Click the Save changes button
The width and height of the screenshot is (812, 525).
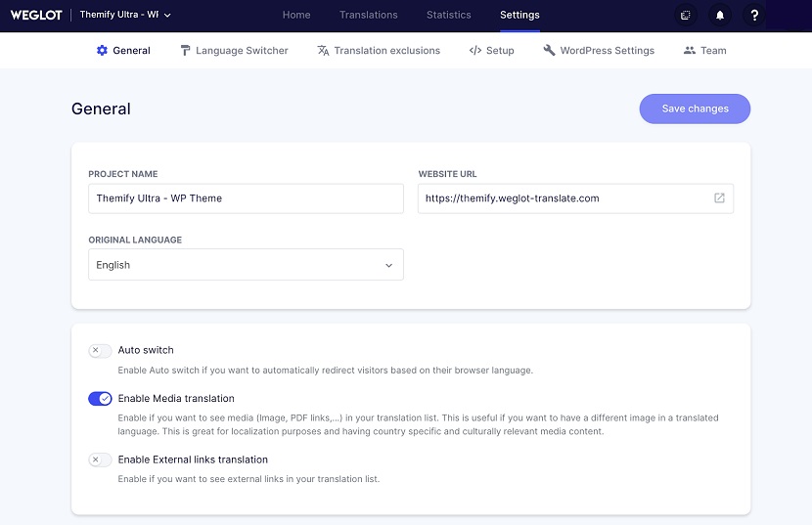[x=695, y=109]
